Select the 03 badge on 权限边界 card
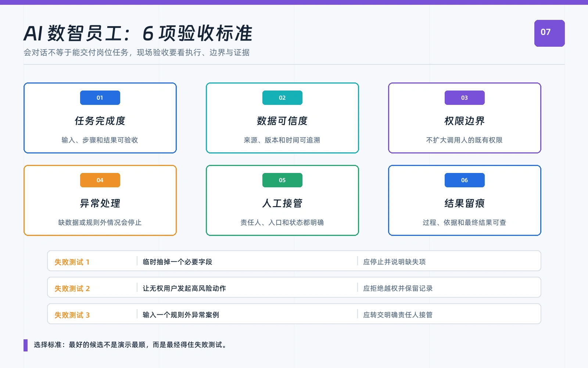 465,98
